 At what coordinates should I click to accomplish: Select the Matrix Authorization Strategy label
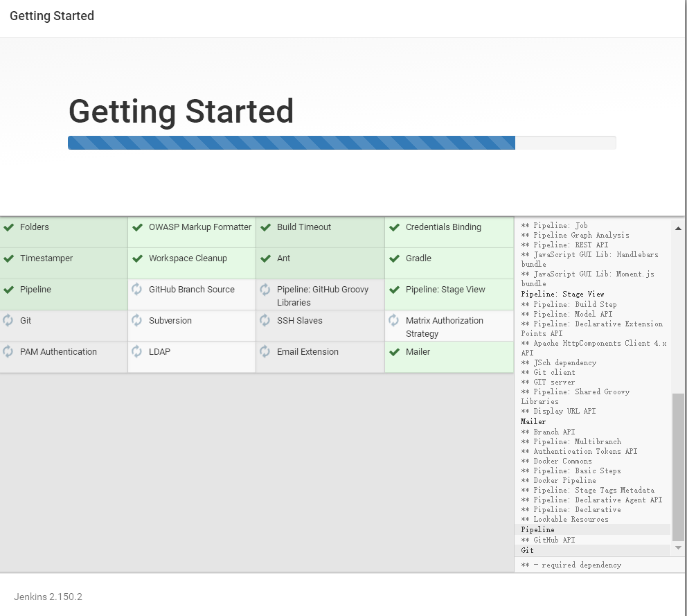pyautogui.click(x=445, y=327)
